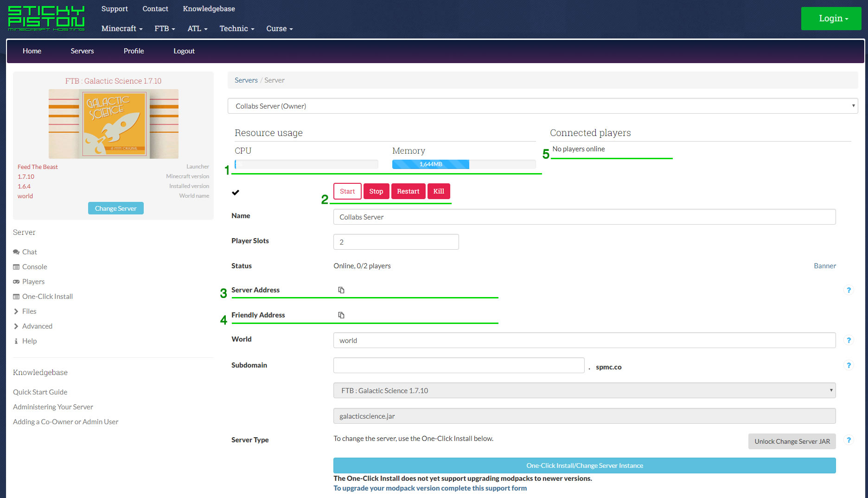Open Knowledgebase in the top header
This screenshot has width=868, height=498.
tap(209, 9)
